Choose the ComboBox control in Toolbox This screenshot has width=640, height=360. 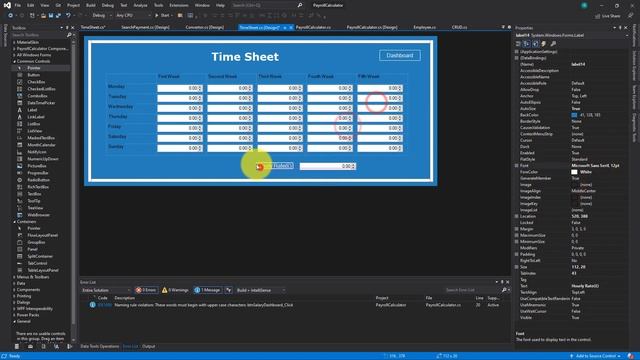(x=37, y=96)
